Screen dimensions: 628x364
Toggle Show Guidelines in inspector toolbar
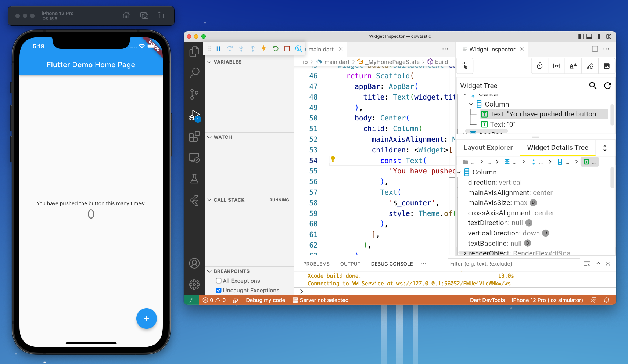[x=556, y=66]
